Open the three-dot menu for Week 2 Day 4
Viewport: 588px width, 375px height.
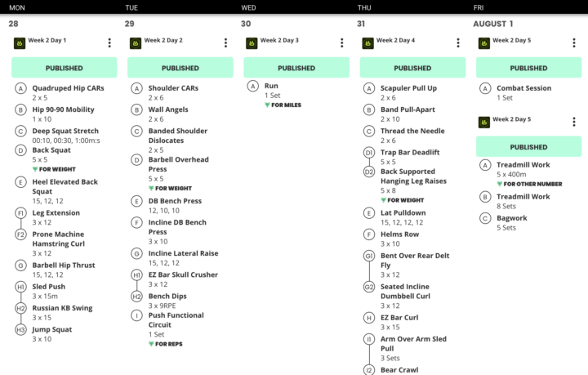(x=458, y=42)
